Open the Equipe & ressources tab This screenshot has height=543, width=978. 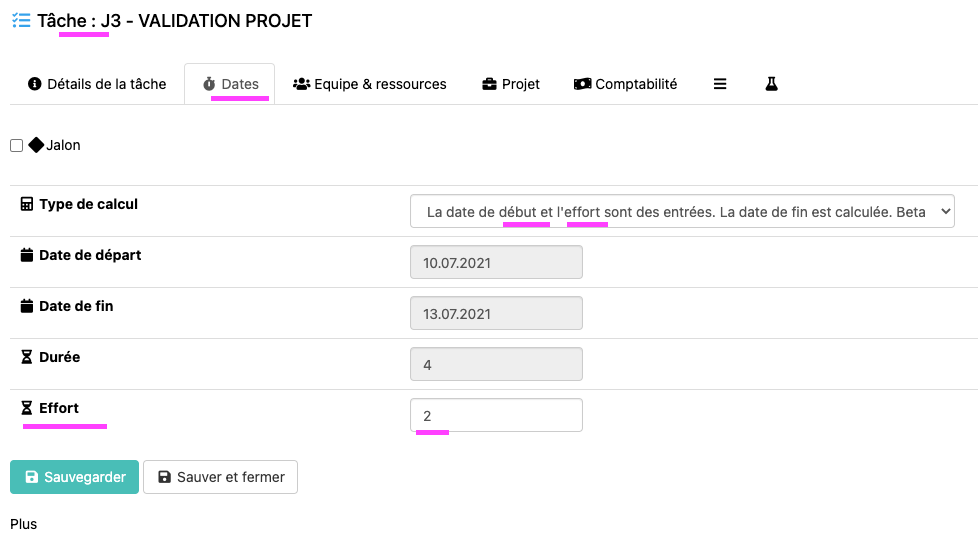pyautogui.click(x=369, y=84)
